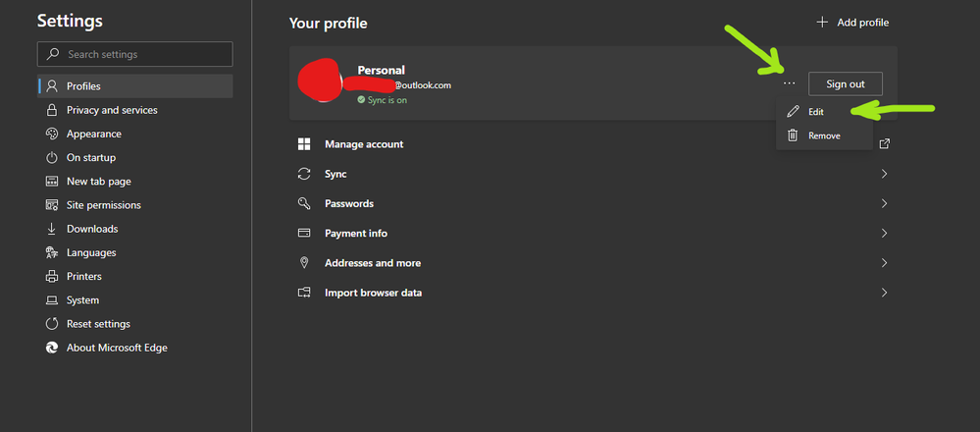Screen dimensions: 980x432
Task: Click into the Search settings field
Action: (135, 54)
